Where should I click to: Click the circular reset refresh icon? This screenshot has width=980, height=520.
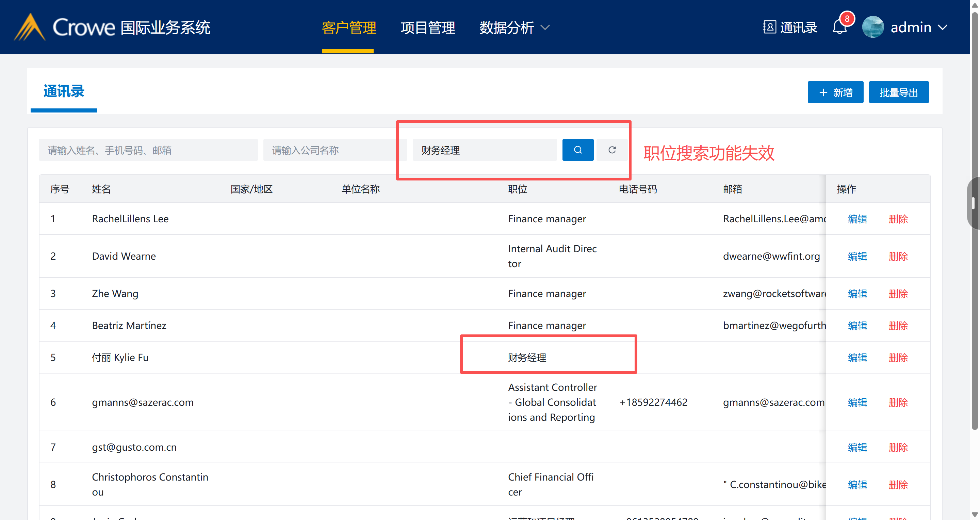point(612,150)
